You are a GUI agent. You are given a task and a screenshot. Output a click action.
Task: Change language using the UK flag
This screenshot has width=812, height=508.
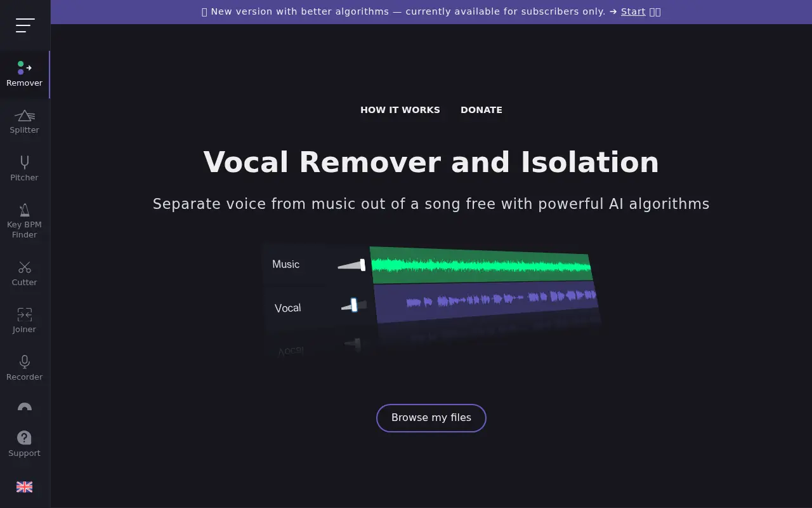click(x=24, y=486)
